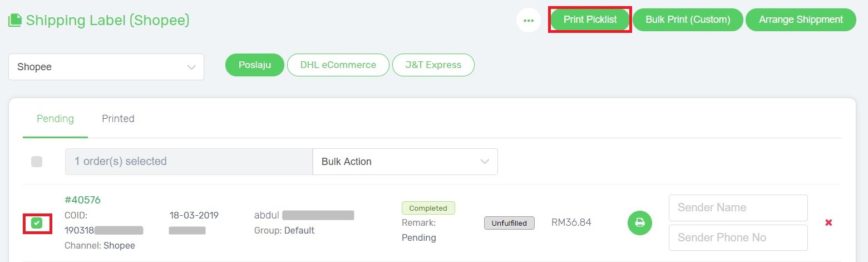Uncheck the order #40576 checkbox
The width and height of the screenshot is (868, 262).
(x=37, y=224)
